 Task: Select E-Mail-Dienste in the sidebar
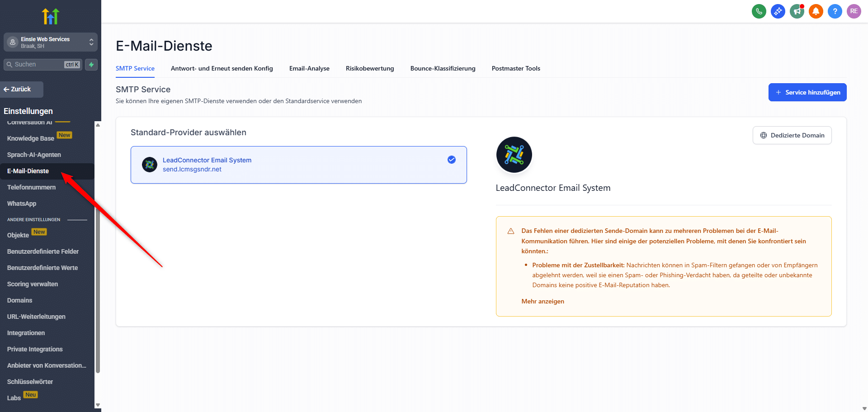[x=47, y=171]
